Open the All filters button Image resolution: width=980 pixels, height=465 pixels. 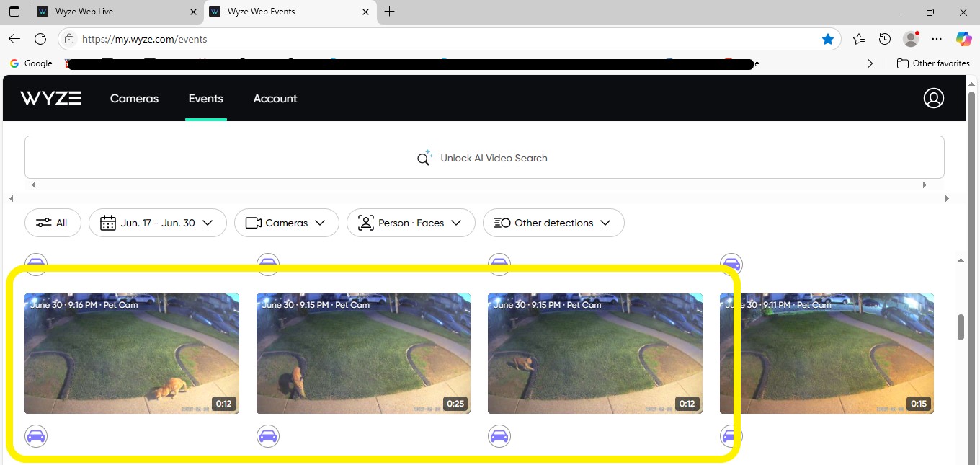click(x=53, y=223)
